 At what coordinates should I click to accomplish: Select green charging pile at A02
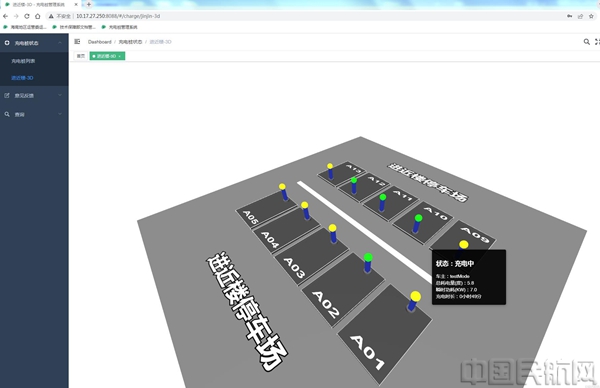(368, 263)
